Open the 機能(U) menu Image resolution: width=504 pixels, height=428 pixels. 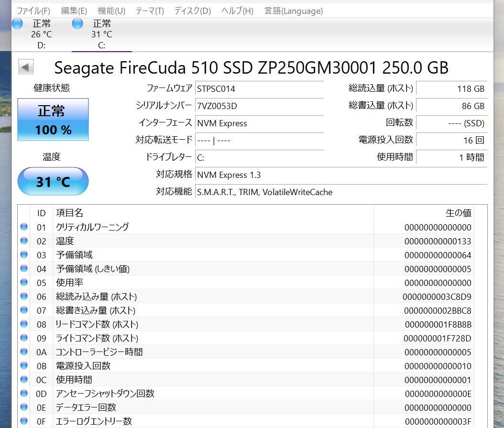(111, 11)
